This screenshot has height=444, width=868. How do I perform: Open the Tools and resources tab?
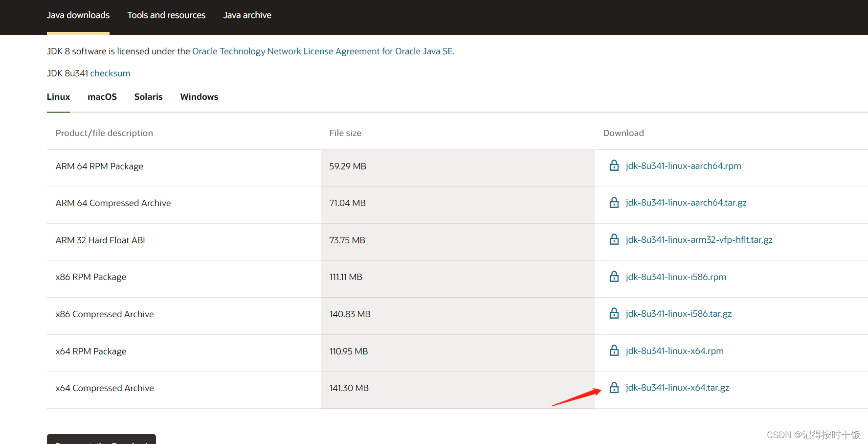click(x=166, y=15)
